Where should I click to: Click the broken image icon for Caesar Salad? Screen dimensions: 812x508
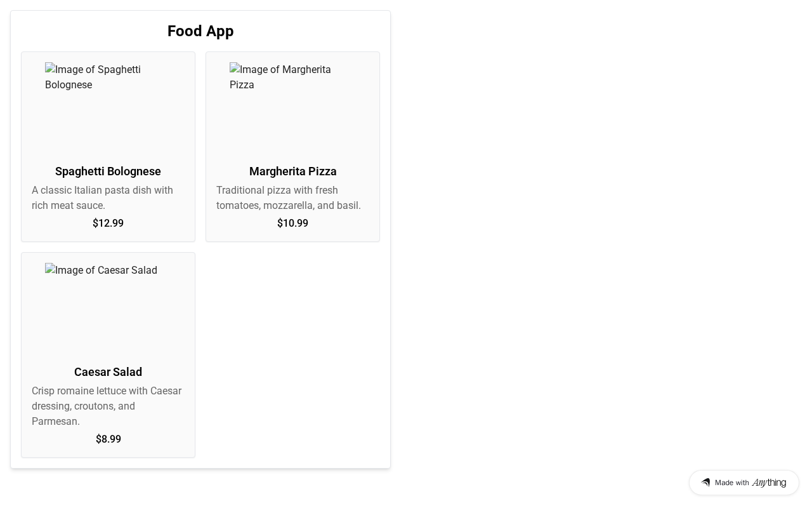(x=50, y=270)
